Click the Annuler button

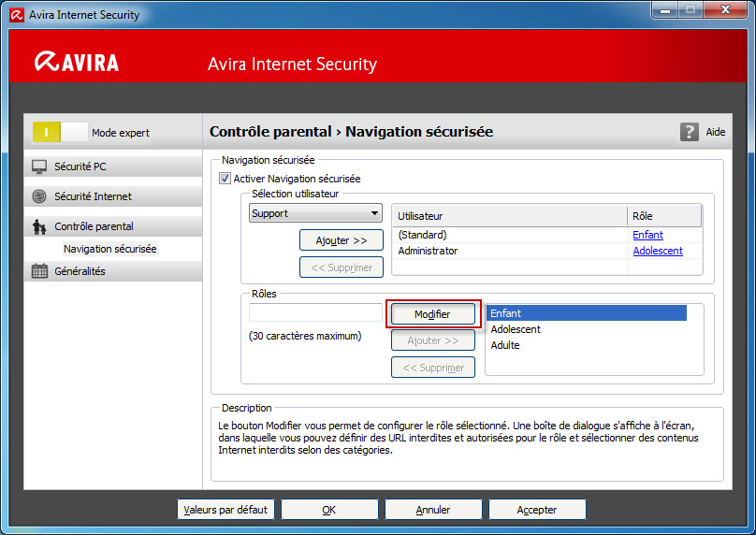click(433, 510)
